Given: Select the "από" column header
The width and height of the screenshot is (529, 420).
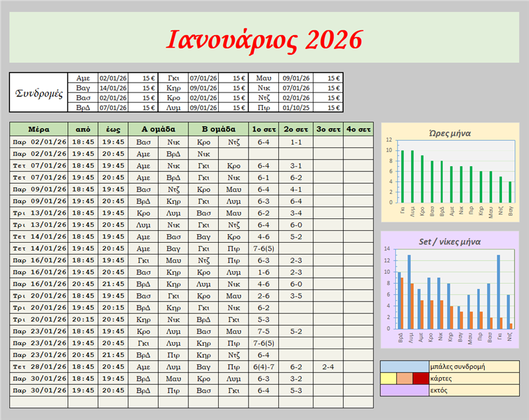Looking at the screenshot, I should click(83, 129).
